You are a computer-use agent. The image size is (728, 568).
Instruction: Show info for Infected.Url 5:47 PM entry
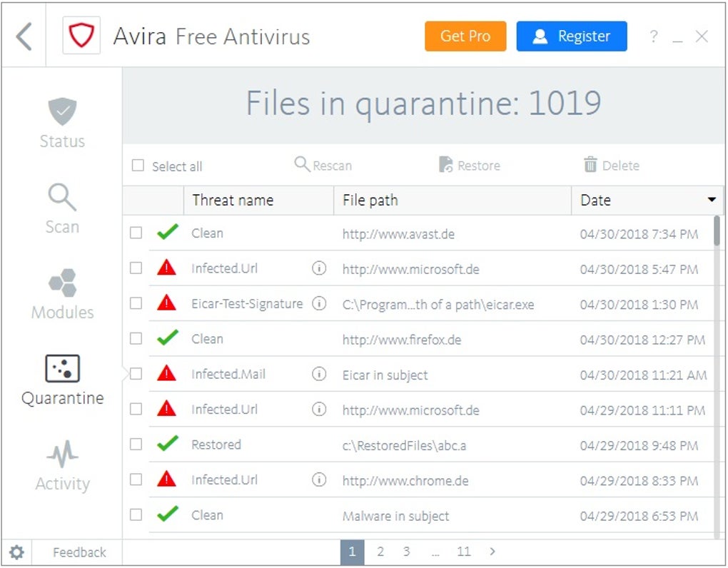click(x=319, y=268)
